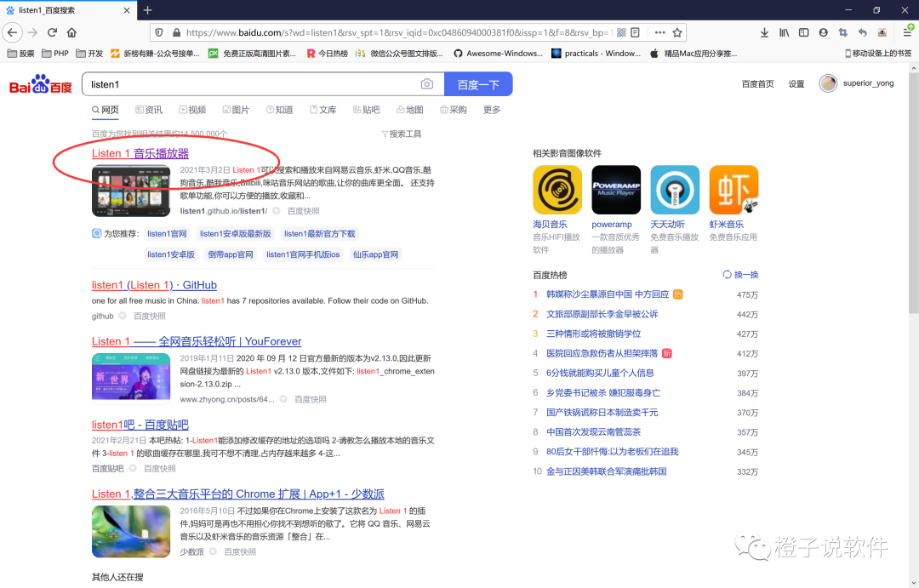Switch to the 贴吧 tab
This screenshot has width=919, height=588.
366,110
